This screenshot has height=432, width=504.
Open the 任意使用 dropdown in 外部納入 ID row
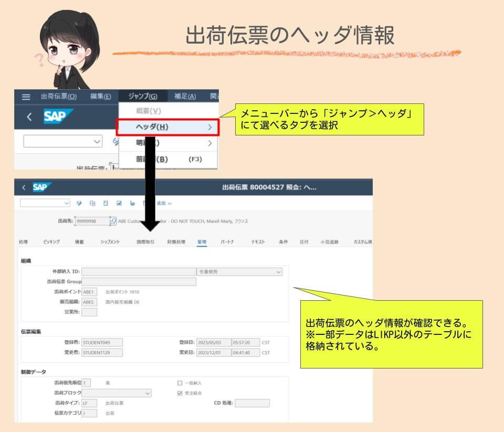(278, 272)
